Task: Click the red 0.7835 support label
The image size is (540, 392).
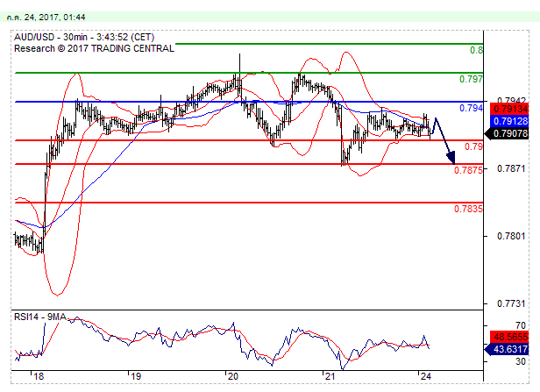Action: point(468,209)
